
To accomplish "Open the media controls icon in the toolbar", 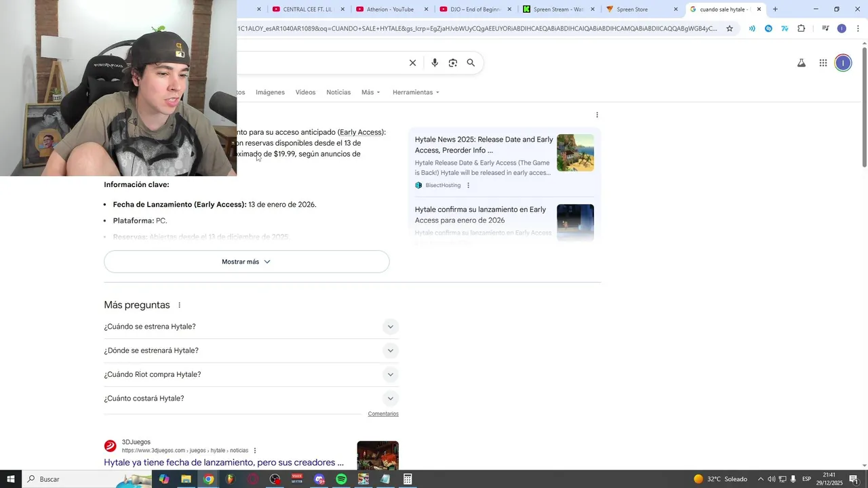I will 825,28.
